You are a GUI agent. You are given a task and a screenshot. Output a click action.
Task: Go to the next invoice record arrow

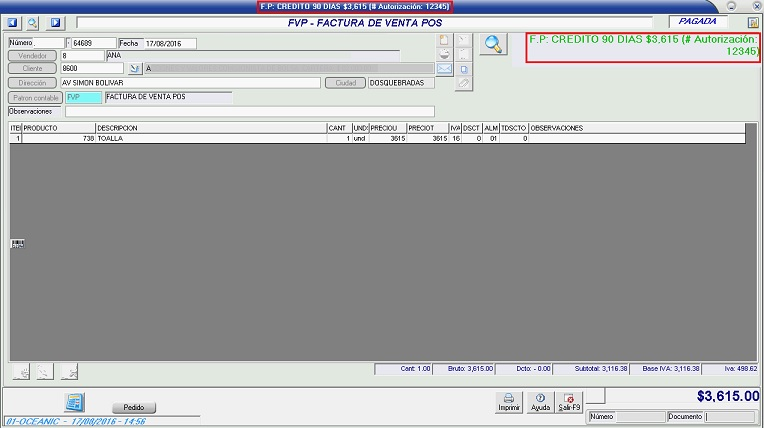pyautogui.click(x=55, y=22)
